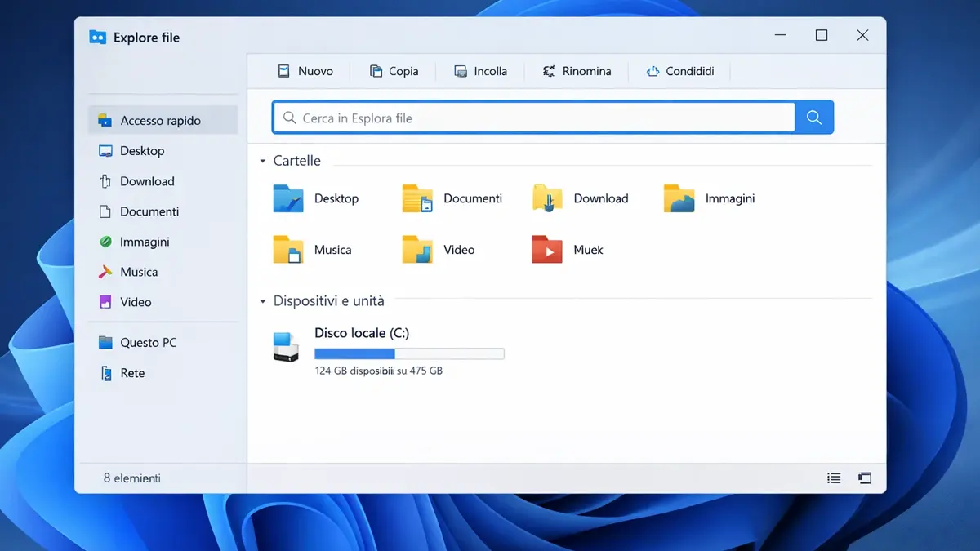Viewport: 980px width, 551px height.
Task: Switch to details list view
Action: tap(834, 478)
